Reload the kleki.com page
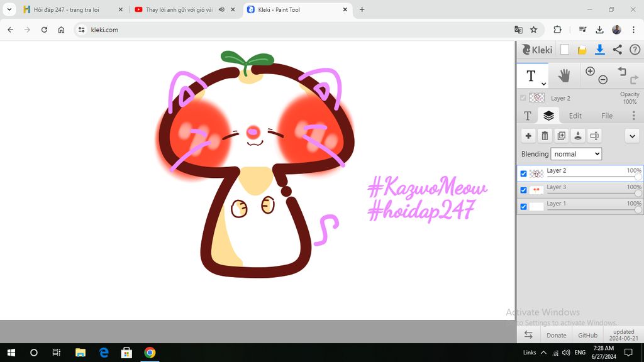This screenshot has width=644, height=362. 45,30
